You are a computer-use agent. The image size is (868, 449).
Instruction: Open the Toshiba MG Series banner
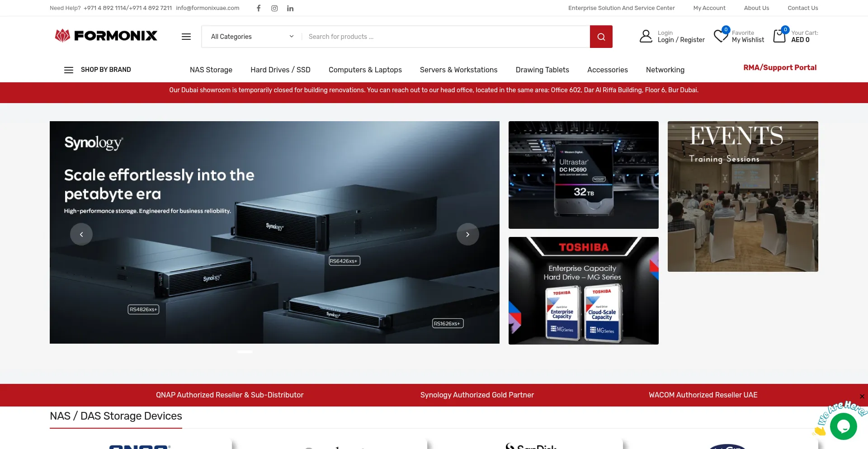click(x=584, y=291)
